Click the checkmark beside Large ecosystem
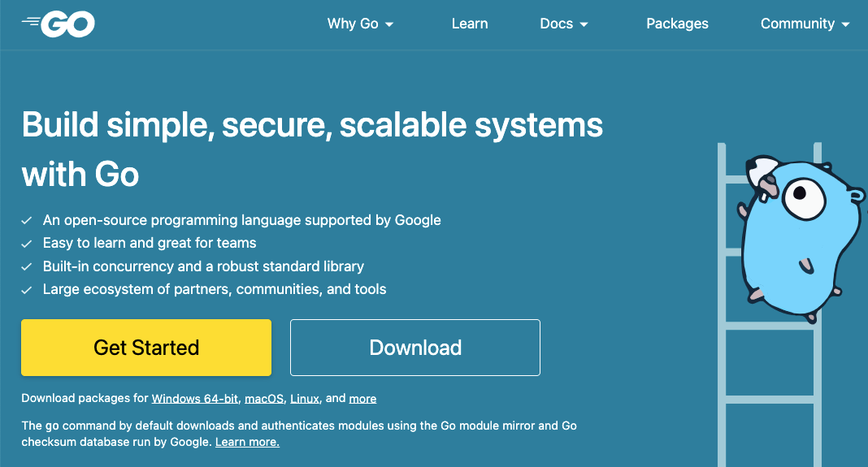 pos(27,290)
